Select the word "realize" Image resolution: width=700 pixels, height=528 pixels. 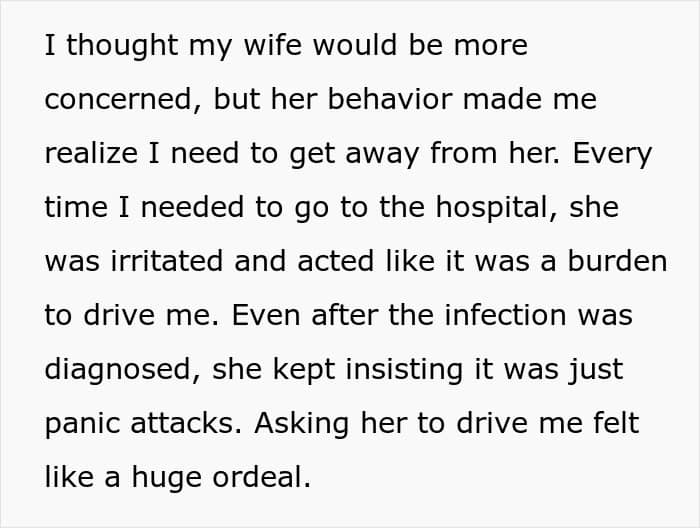[x=91, y=153]
